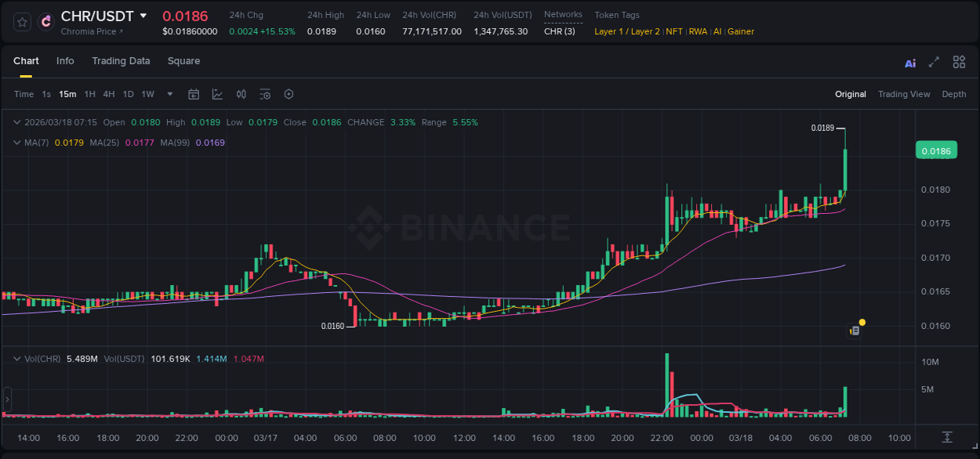The height and width of the screenshot is (459, 980).
Task: Open the extra timeframes dropdown arrow
Action: click(x=169, y=93)
